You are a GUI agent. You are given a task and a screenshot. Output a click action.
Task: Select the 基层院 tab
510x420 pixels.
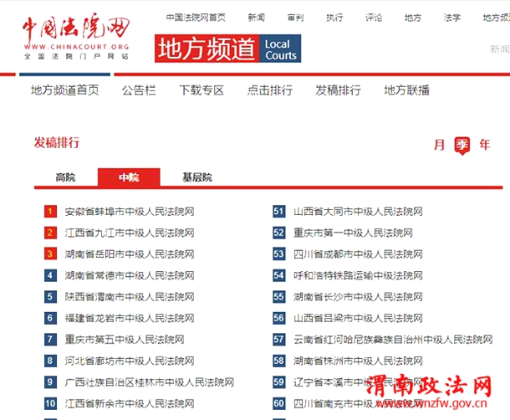(197, 177)
